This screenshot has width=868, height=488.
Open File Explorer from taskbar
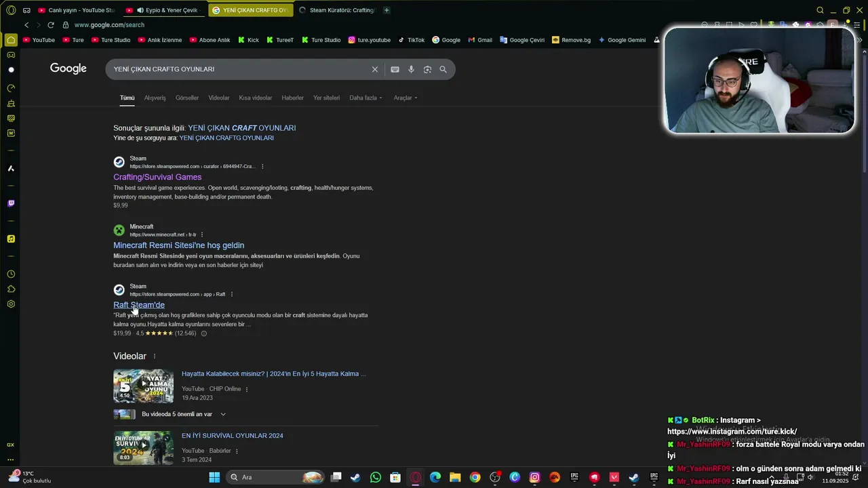pyautogui.click(x=455, y=477)
